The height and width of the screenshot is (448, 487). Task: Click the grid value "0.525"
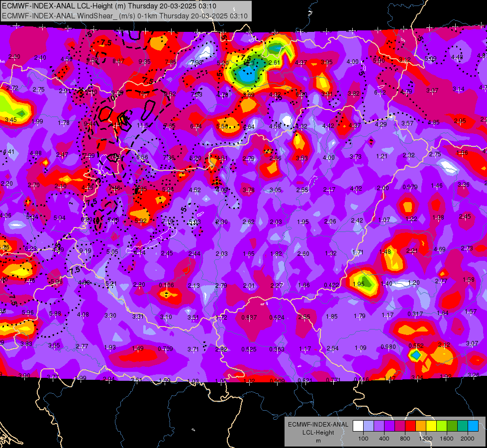[249, 349]
